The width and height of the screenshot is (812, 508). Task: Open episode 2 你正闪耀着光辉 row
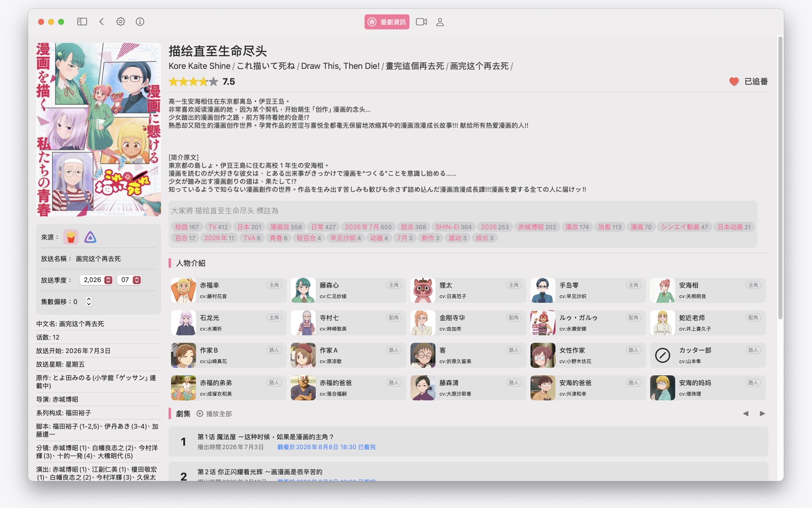click(468, 471)
